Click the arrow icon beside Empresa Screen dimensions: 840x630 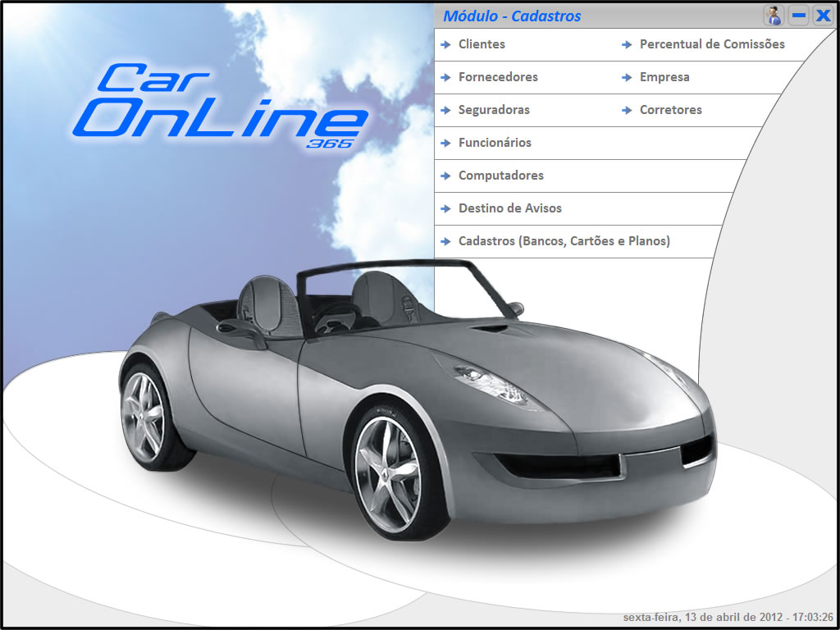tap(627, 78)
